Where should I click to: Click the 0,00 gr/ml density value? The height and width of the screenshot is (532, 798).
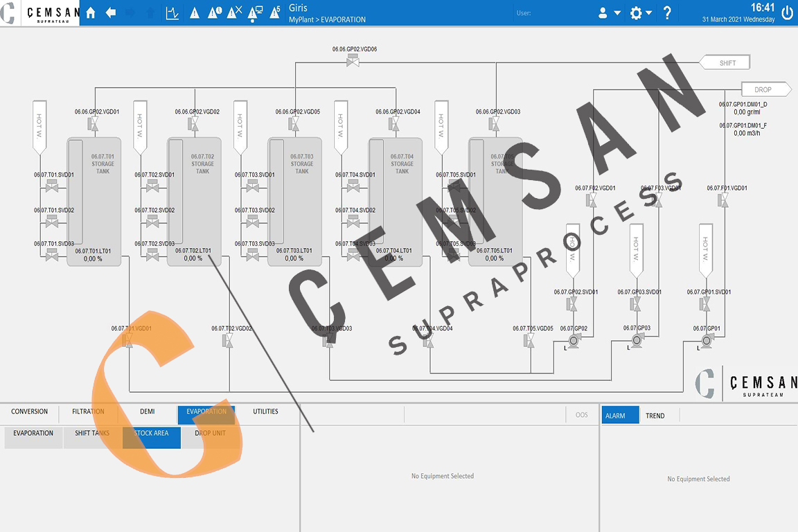pyautogui.click(x=747, y=112)
